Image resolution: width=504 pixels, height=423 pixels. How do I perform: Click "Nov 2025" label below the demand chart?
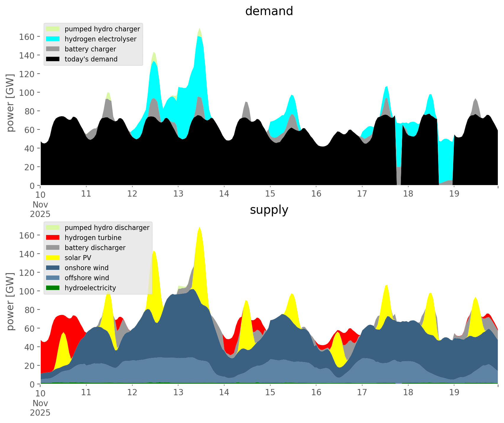point(40,209)
